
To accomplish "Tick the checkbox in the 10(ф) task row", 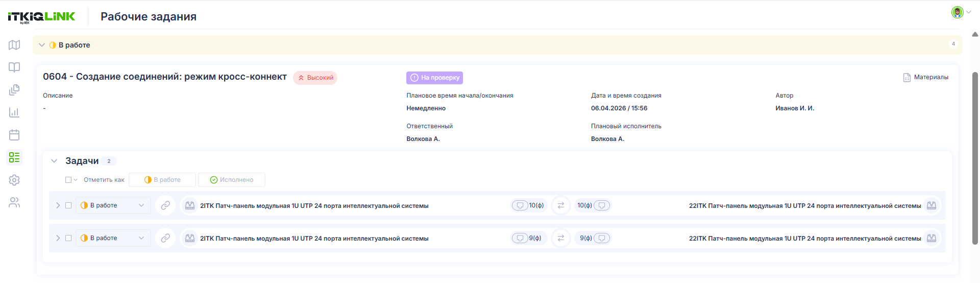I will pyautogui.click(x=68, y=205).
